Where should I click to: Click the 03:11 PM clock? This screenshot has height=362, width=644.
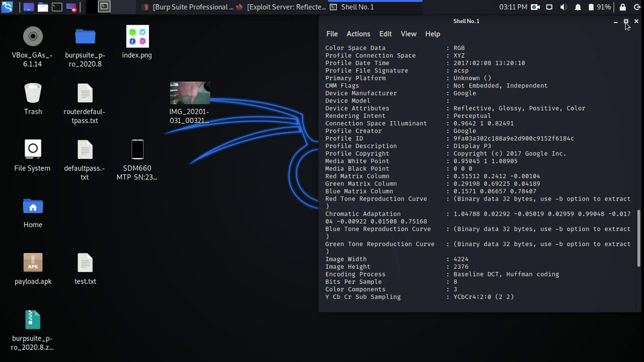tap(513, 7)
